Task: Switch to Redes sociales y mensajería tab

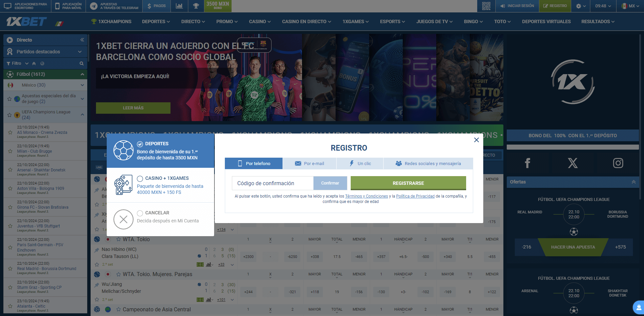Action: click(428, 163)
